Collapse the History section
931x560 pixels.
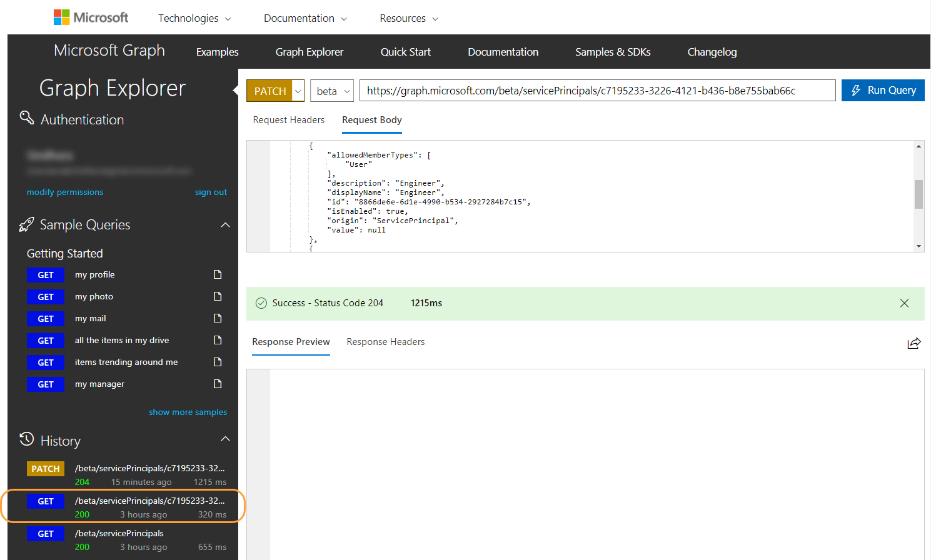click(x=226, y=439)
